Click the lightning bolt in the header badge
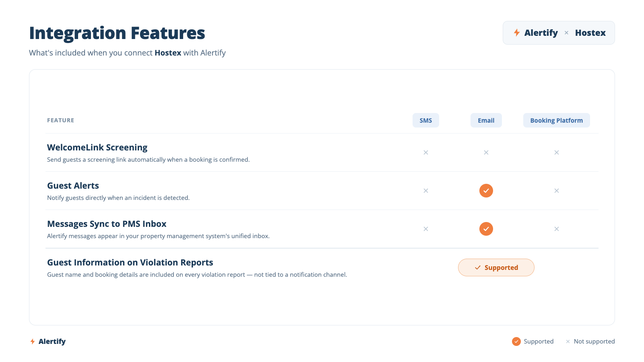Screen dimensions: 644x362 (x=517, y=33)
